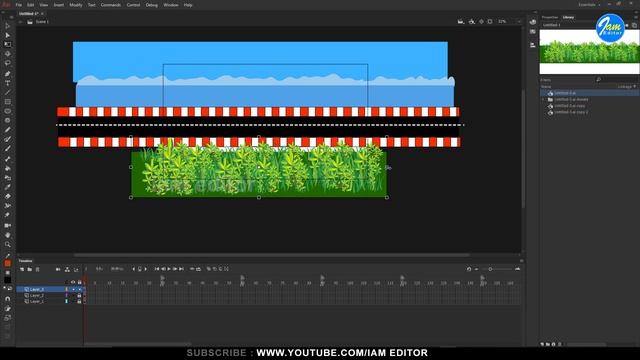
Task: Select the Eraser tool
Action: pyautogui.click(x=8, y=196)
